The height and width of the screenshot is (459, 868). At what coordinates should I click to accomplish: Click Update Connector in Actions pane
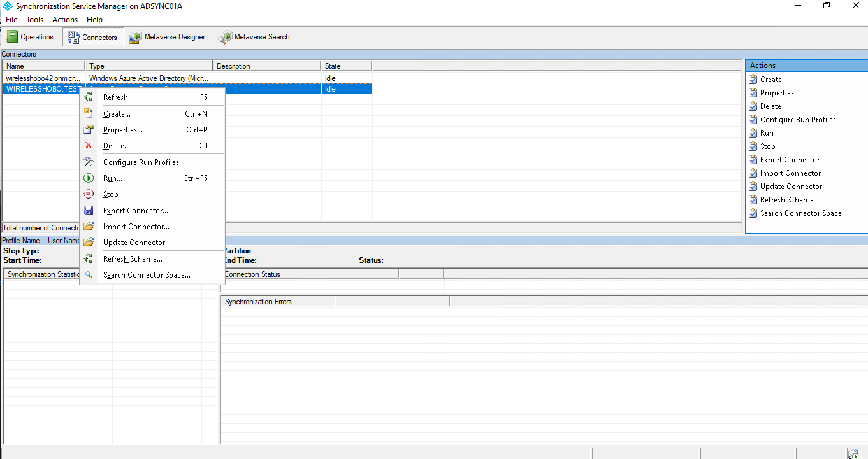[x=791, y=187]
